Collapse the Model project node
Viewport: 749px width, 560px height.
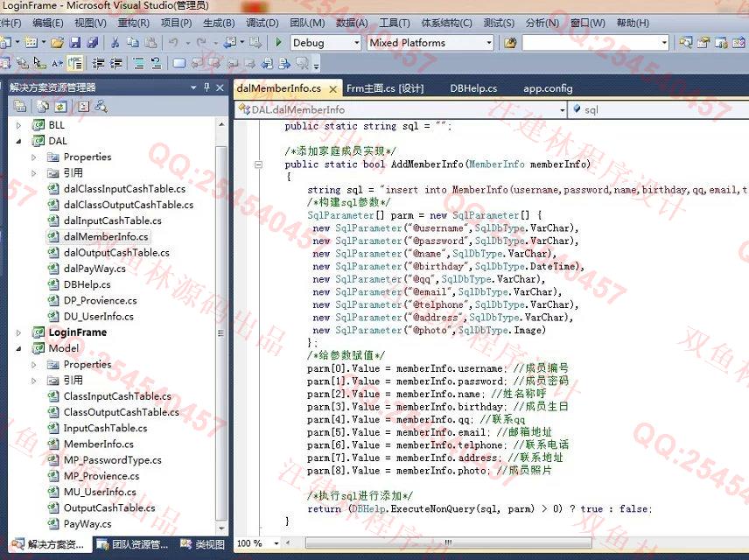pyautogui.click(x=18, y=349)
